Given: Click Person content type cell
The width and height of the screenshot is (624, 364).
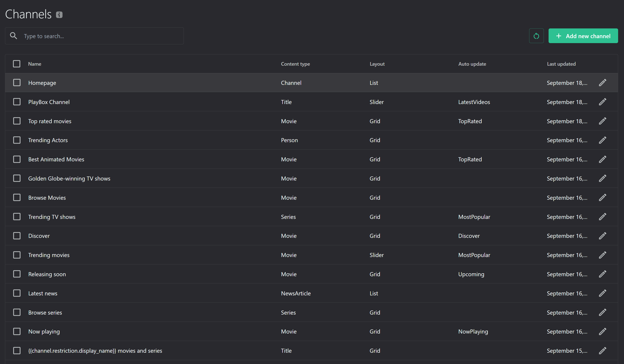Looking at the screenshot, I should pyautogui.click(x=289, y=140).
